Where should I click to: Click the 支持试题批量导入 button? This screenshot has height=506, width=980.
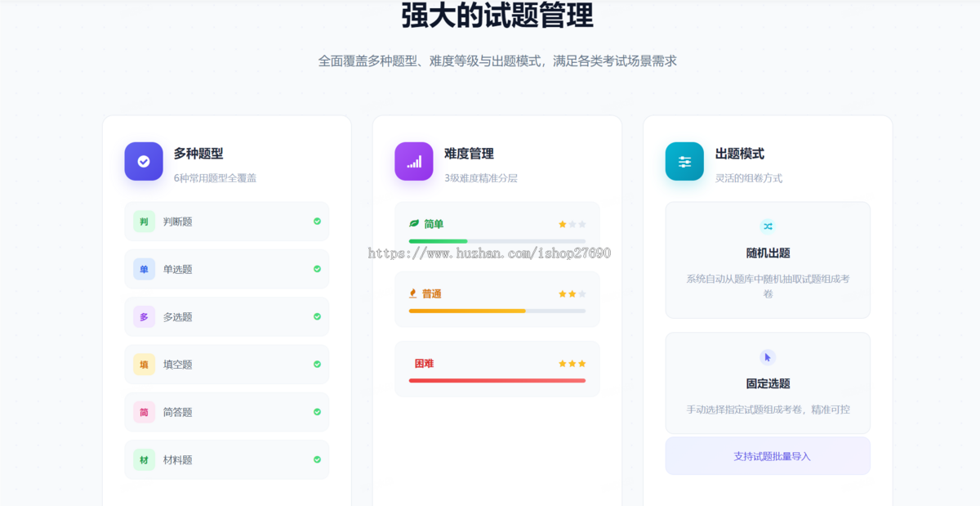768,456
